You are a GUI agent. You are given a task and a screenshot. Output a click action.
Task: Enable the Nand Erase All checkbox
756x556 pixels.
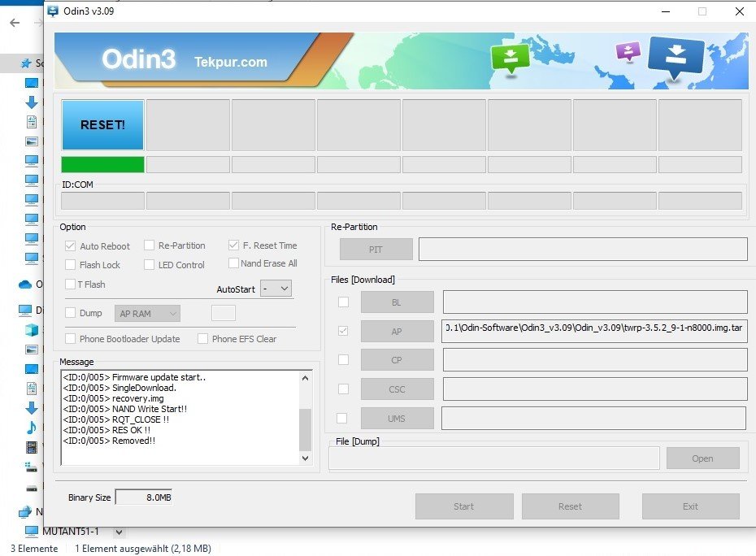pyautogui.click(x=233, y=263)
